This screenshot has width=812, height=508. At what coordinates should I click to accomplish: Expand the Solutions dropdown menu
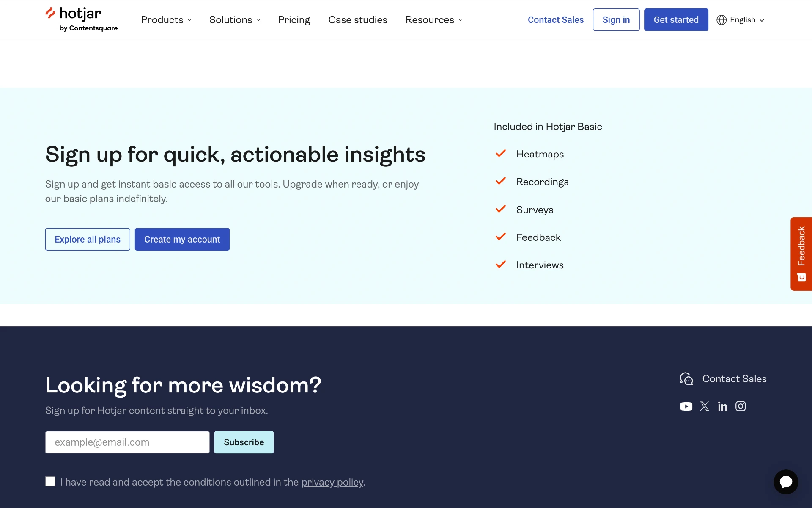click(234, 19)
